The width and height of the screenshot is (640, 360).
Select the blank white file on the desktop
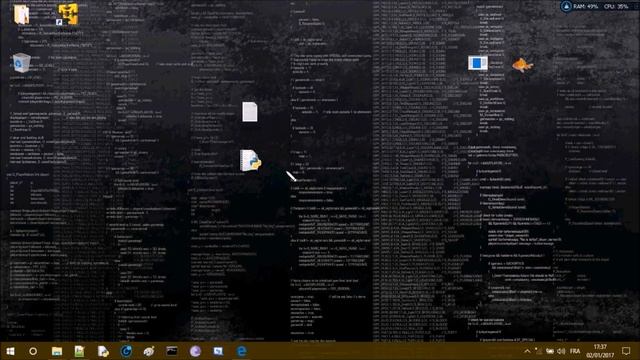pyautogui.click(x=249, y=111)
